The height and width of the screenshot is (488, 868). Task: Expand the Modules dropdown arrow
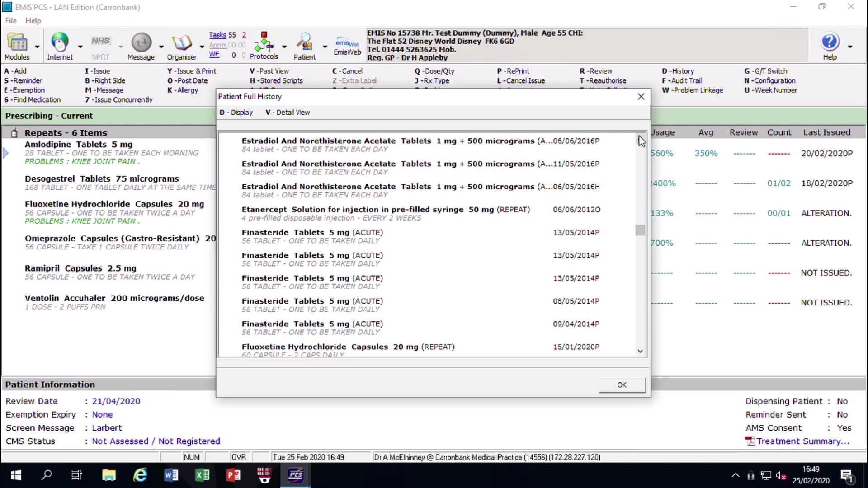pyautogui.click(x=37, y=47)
